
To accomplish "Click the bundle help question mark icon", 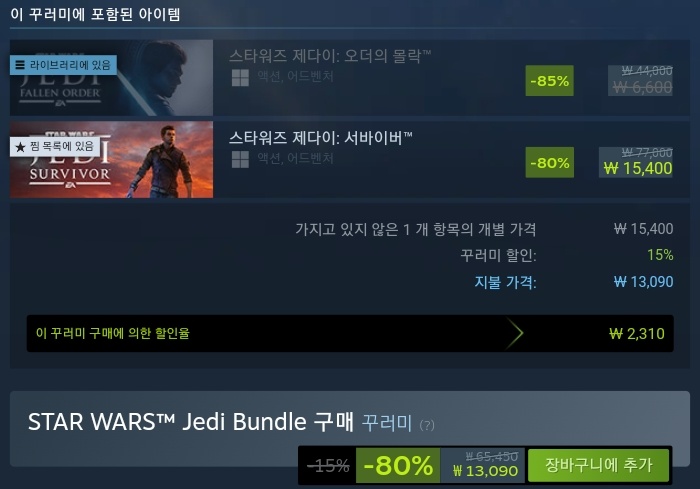I will (427, 425).
